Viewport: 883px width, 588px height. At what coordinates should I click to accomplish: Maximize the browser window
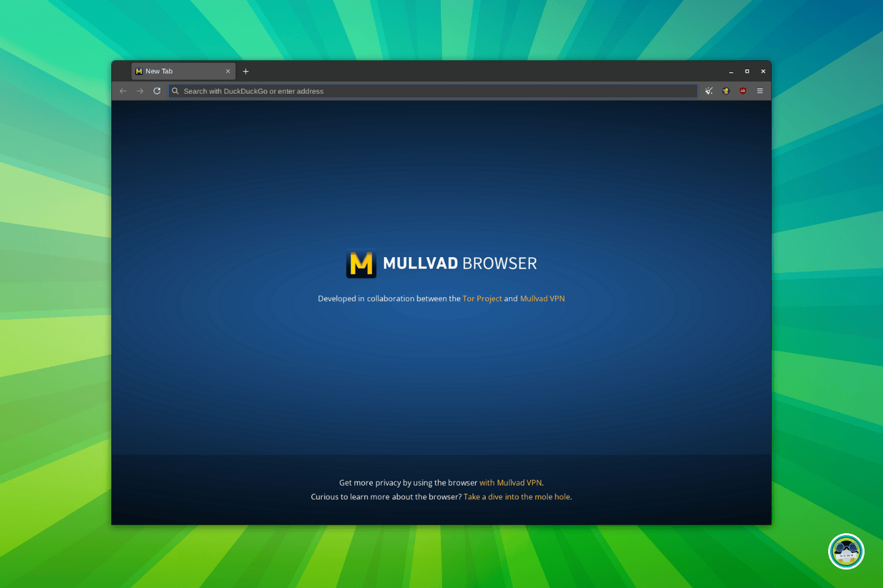pyautogui.click(x=747, y=71)
